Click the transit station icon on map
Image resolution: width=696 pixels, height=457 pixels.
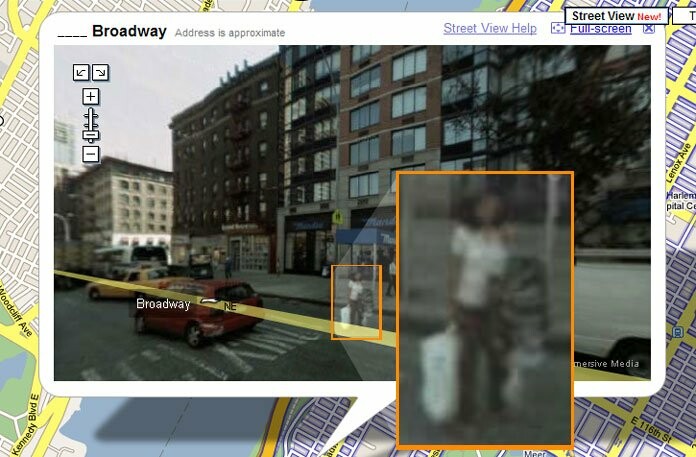pos(678,332)
